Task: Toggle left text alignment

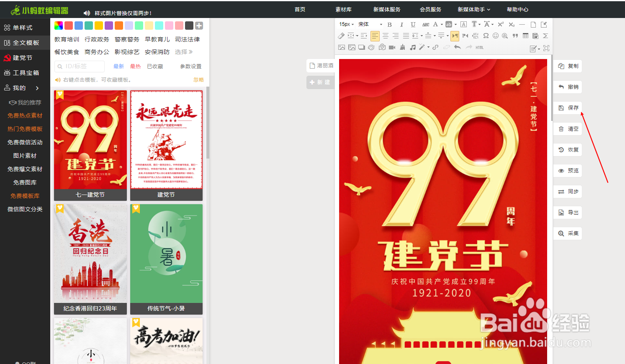Action: [375, 36]
